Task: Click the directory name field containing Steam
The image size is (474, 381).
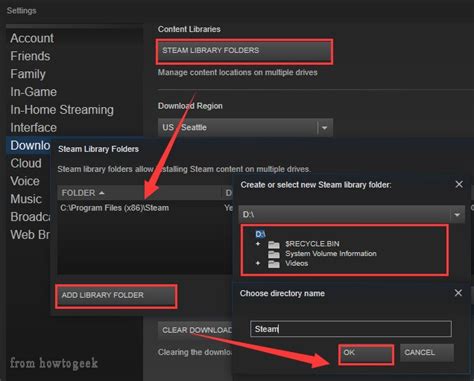Action: click(x=351, y=329)
